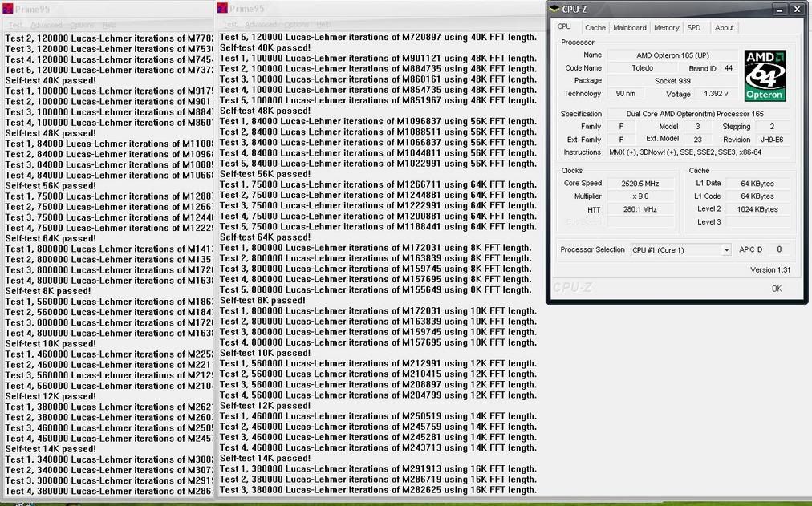Screen dimensions: 812x506
Task: Click the M291913 16K FFT test line in right Prime95
Action: click(378, 469)
